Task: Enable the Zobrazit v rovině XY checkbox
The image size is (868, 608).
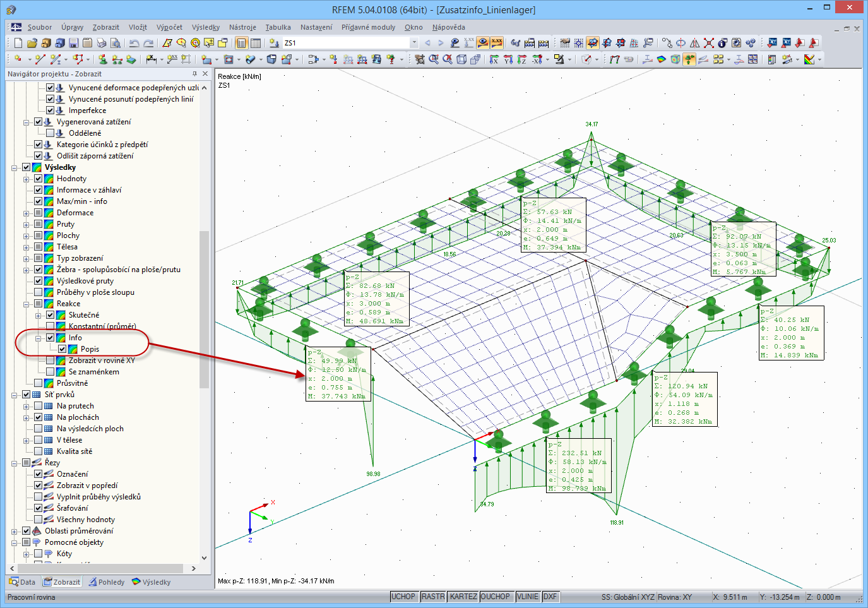Action: [50, 361]
